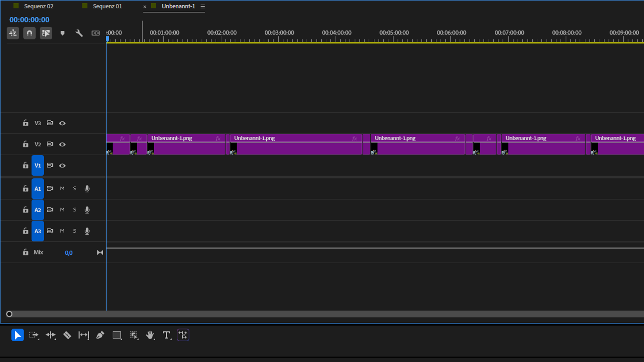Select the first Unbenannt-1.png clip on V2

(x=186, y=144)
